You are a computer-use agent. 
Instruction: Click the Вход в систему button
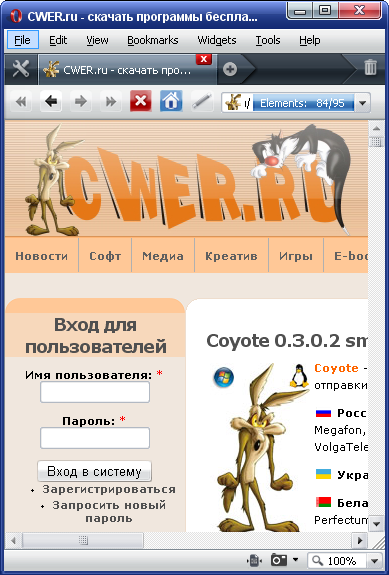tap(94, 472)
